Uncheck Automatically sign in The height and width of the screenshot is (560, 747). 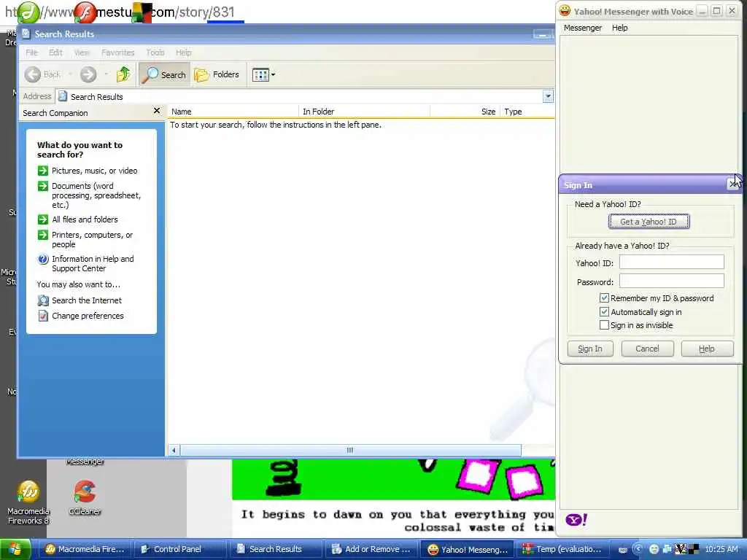pos(604,312)
